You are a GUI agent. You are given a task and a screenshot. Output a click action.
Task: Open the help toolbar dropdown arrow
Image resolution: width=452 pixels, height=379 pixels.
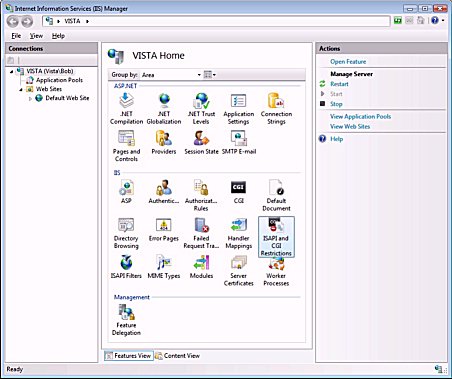(443, 21)
